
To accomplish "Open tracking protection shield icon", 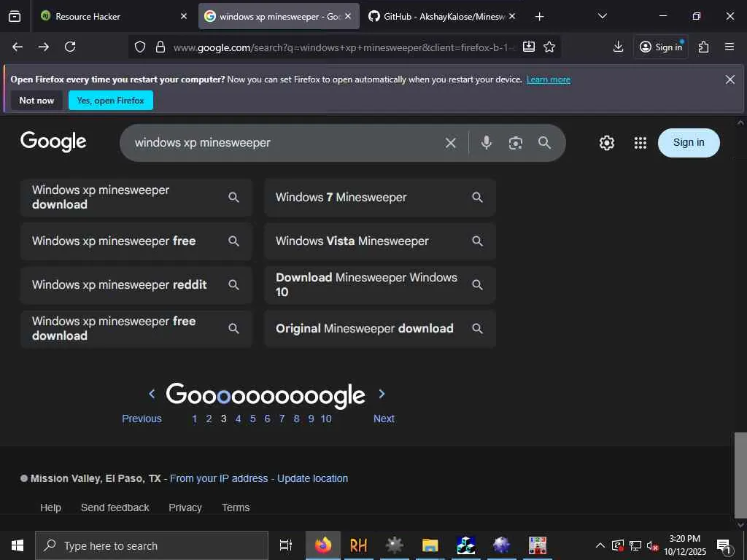I will [x=139, y=47].
